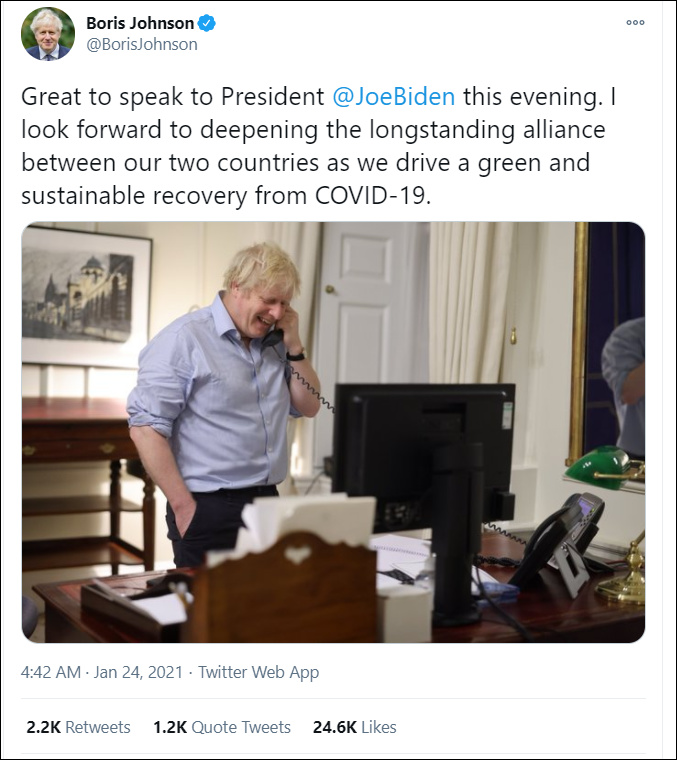The image size is (677, 760).
Task: Click the 4:42 AM Jan 24, 2021 timestamp
Action: 102,672
